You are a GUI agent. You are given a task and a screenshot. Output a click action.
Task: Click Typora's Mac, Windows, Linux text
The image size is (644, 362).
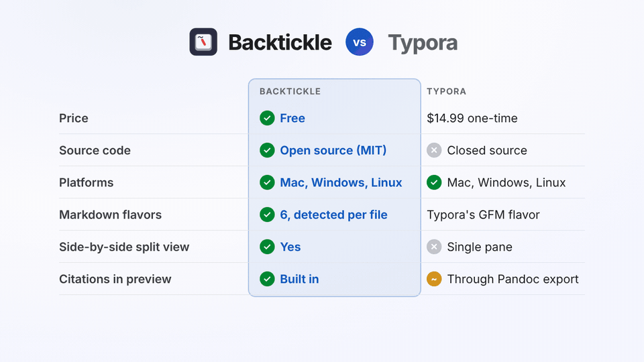tap(506, 182)
